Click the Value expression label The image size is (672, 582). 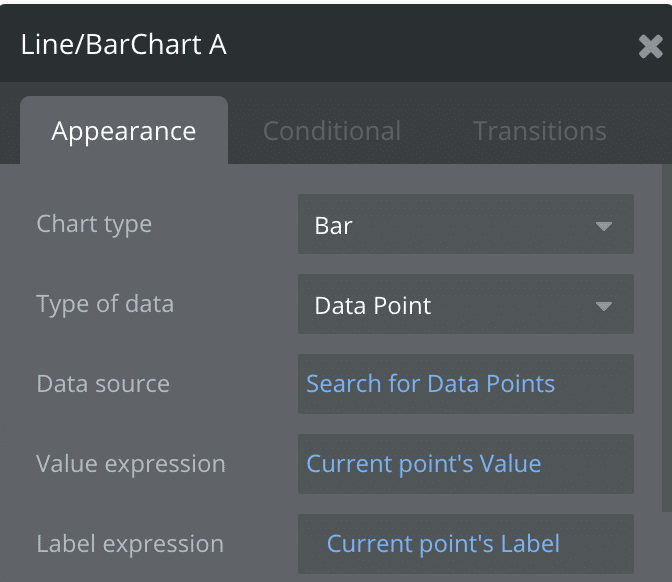coord(131,464)
